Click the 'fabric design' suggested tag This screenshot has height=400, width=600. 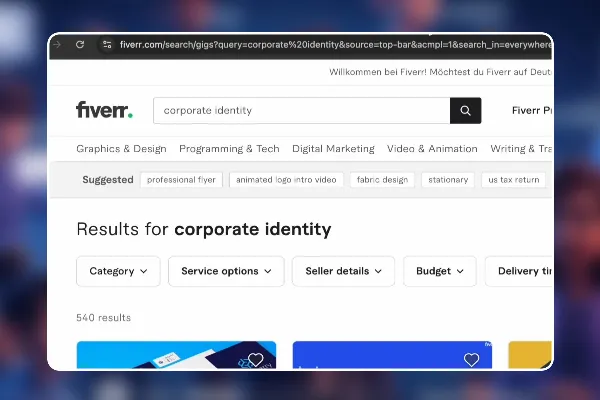[382, 180]
